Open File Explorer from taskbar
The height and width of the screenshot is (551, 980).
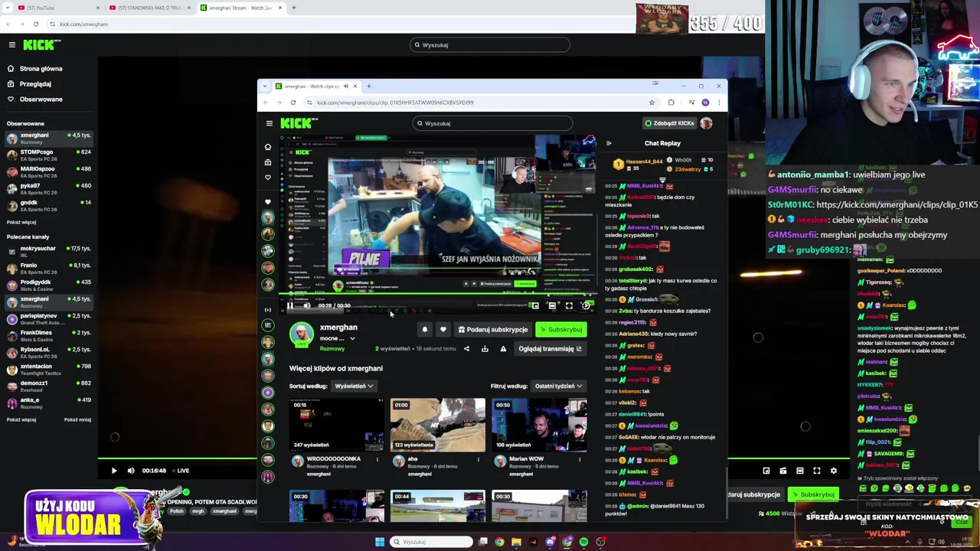pos(516,543)
